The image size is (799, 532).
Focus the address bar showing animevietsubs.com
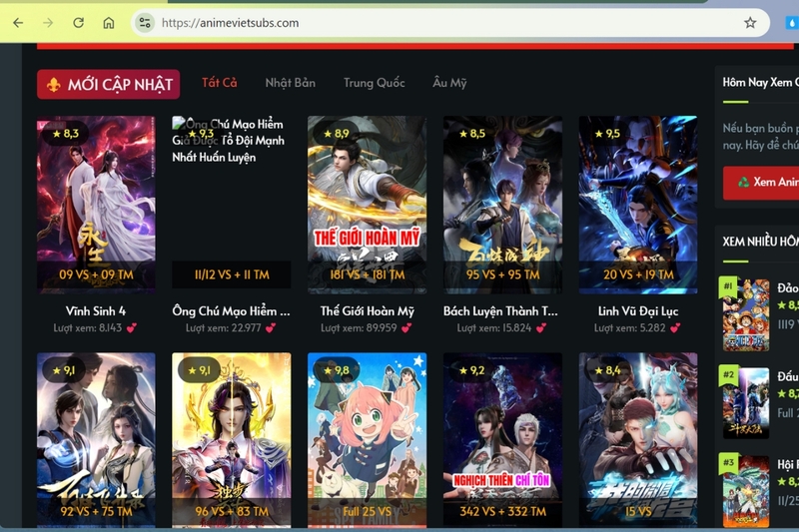tap(448, 23)
